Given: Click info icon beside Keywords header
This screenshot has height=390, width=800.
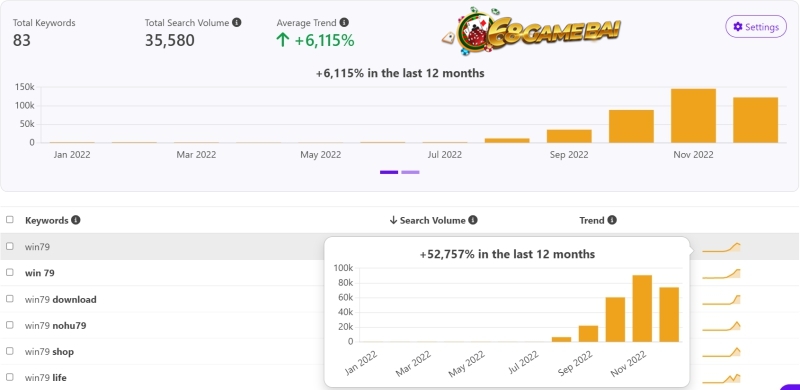Looking at the screenshot, I should pyautogui.click(x=76, y=220).
